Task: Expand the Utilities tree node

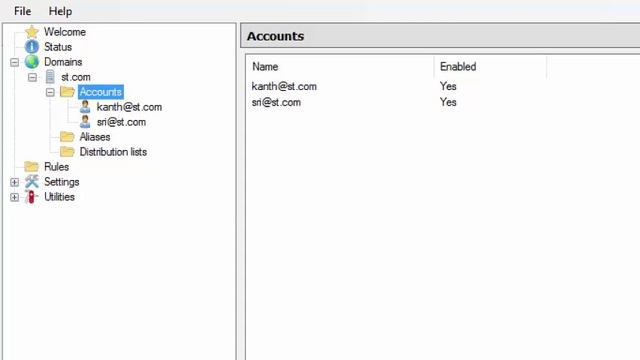Action: (14, 197)
